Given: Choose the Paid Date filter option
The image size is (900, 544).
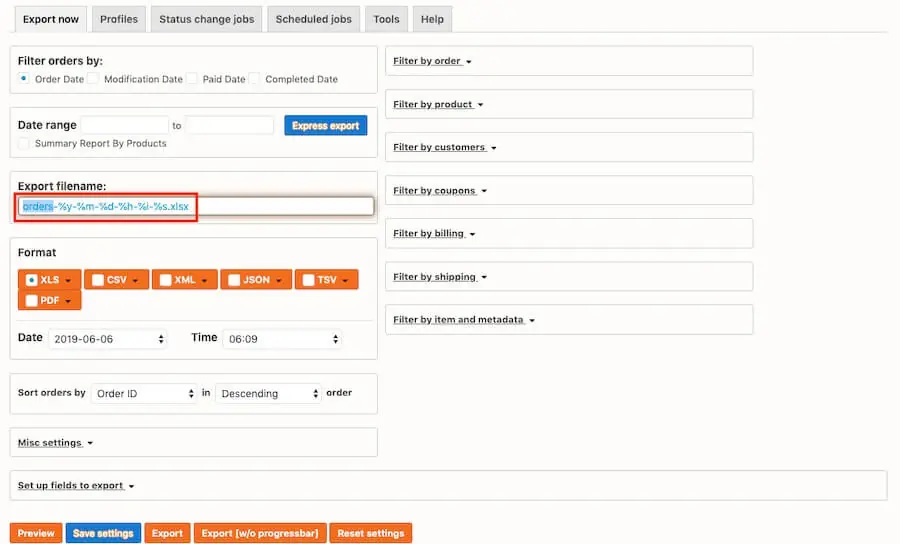Looking at the screenshot, I should click(192, 78).
